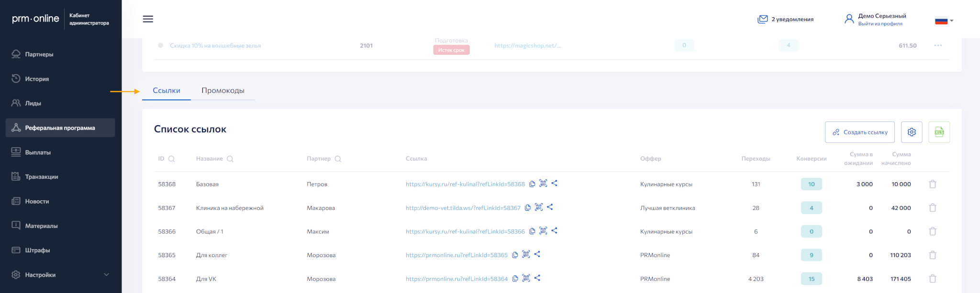
Task: Click the ID cell 58366
Action: pos(167,231)
